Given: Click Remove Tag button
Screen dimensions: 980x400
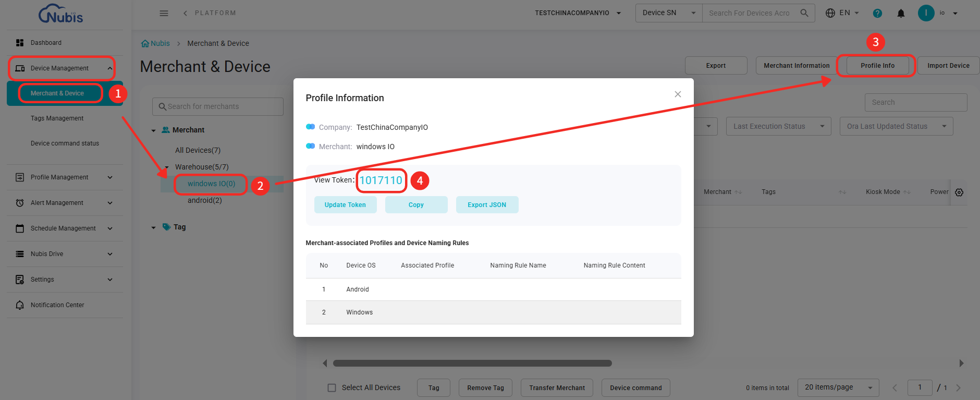Looking at the screenshot, I should point(485,388).
